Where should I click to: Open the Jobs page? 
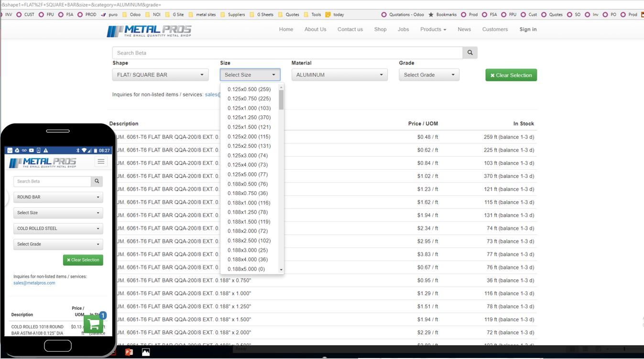click(403, 29)
